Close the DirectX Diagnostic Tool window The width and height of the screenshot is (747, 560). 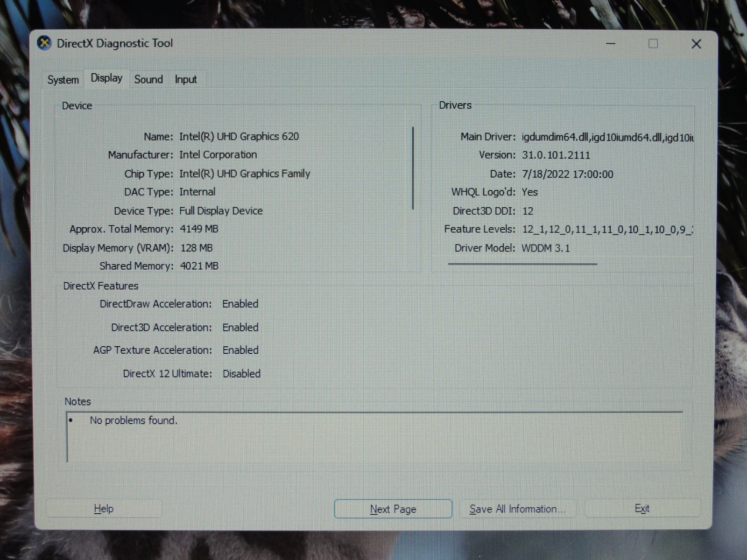click(696, 44)
